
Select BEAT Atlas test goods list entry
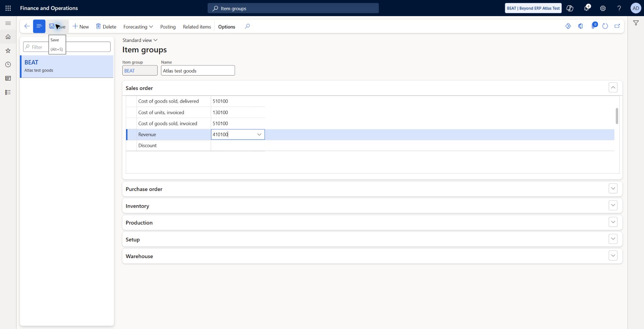point(67,66)
